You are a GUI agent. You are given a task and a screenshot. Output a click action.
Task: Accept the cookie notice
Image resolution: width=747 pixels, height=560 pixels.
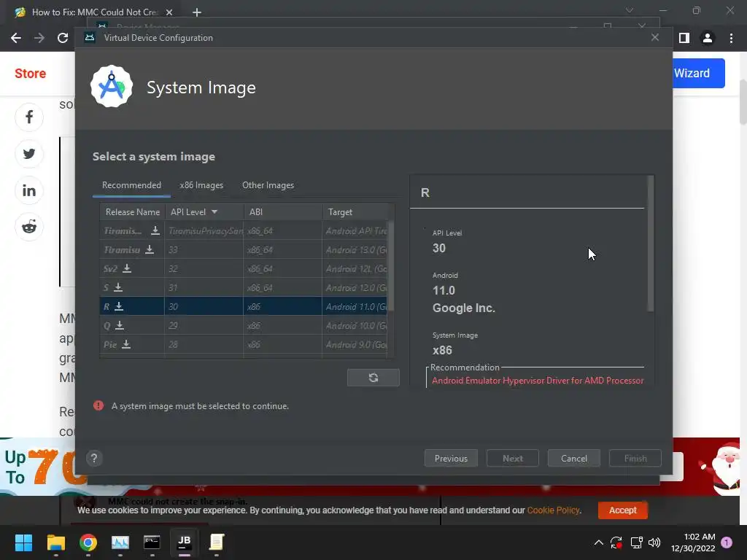[623, 510]
